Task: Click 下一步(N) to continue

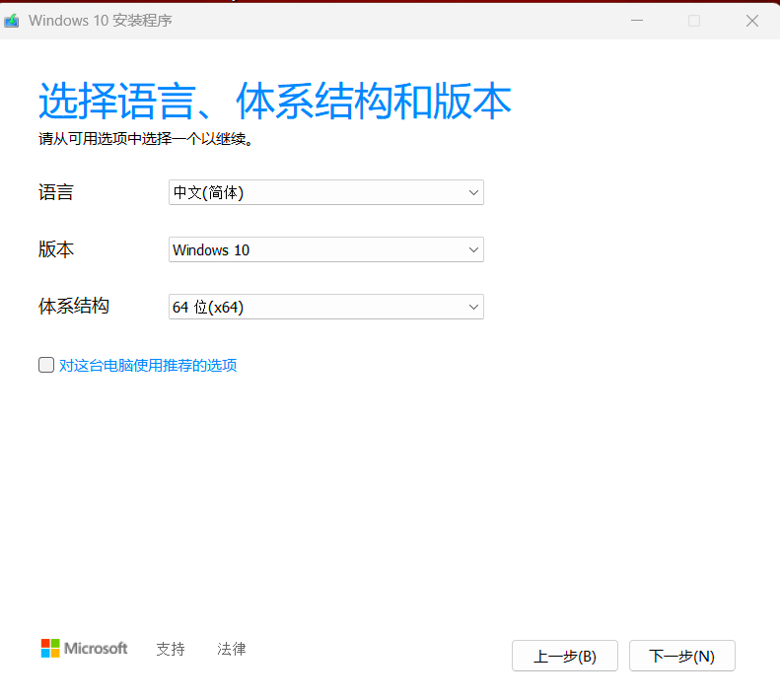Action: (682, 656)
